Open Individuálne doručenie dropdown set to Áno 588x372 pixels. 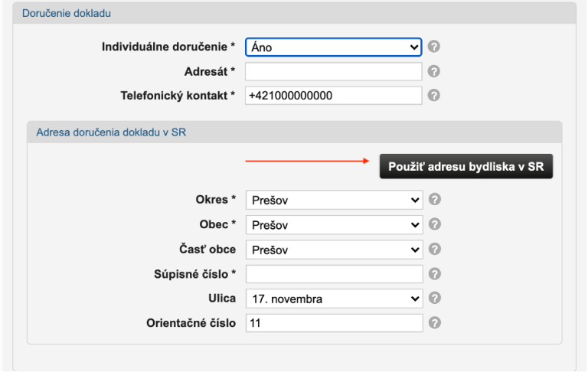coord(333,47)
